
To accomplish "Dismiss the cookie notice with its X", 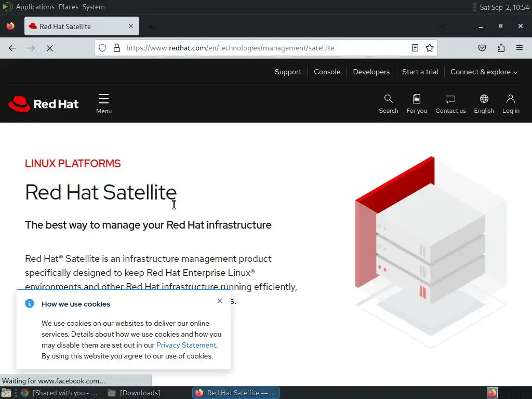I will (220, 301).
